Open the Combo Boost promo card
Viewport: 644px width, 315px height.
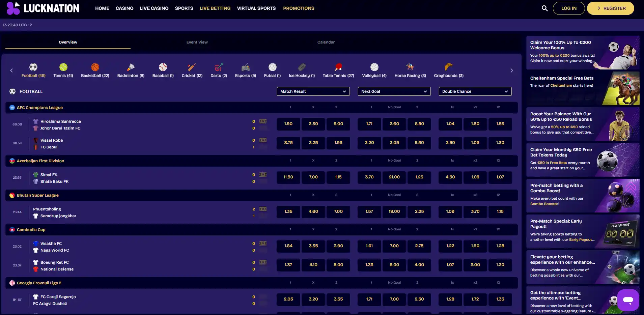click(x=583, y=196)
